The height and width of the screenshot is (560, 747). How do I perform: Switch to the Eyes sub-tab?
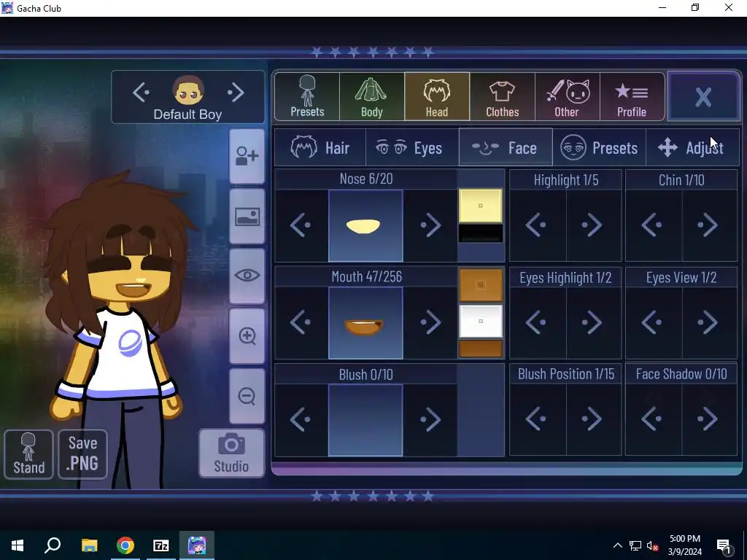click(412, 147)
